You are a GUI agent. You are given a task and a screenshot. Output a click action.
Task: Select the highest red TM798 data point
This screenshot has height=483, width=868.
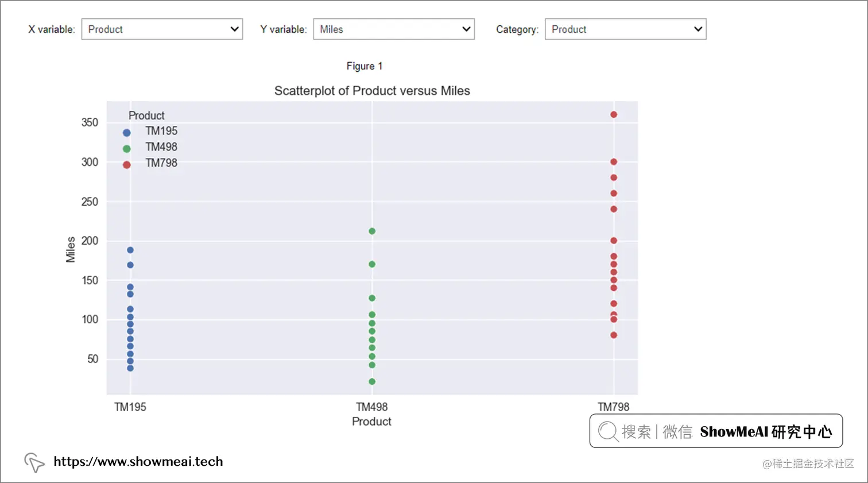coord(614,115)
